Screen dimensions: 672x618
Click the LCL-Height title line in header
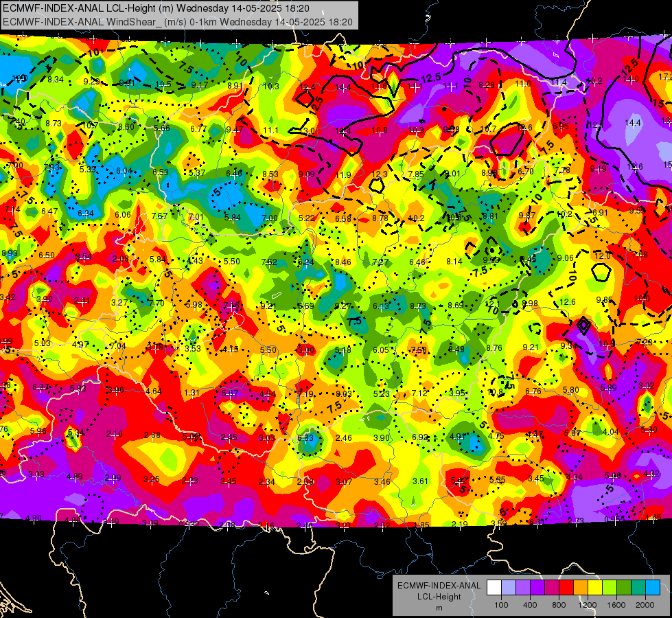click(156, 8)
